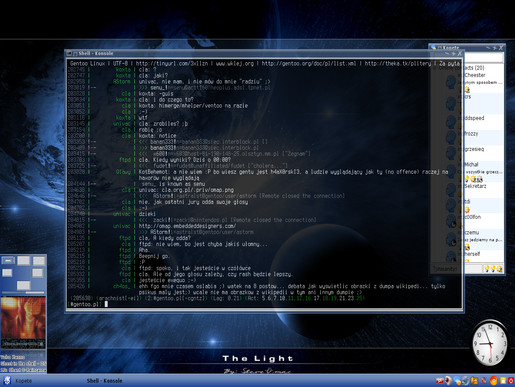Viewport: 515px width, 387px height.
Task: Select the Shell - Konsole taskbar entry
Action: (104, 381)
